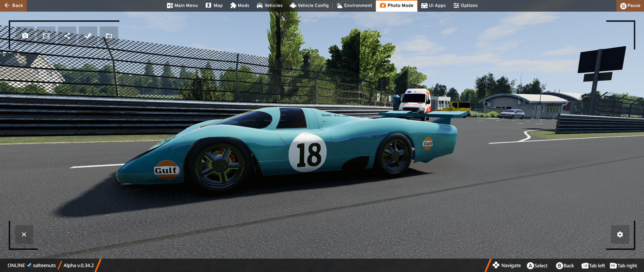Click the salteenuts username
The width and height of the screenshot is (644, 272).
click(44, 265)
